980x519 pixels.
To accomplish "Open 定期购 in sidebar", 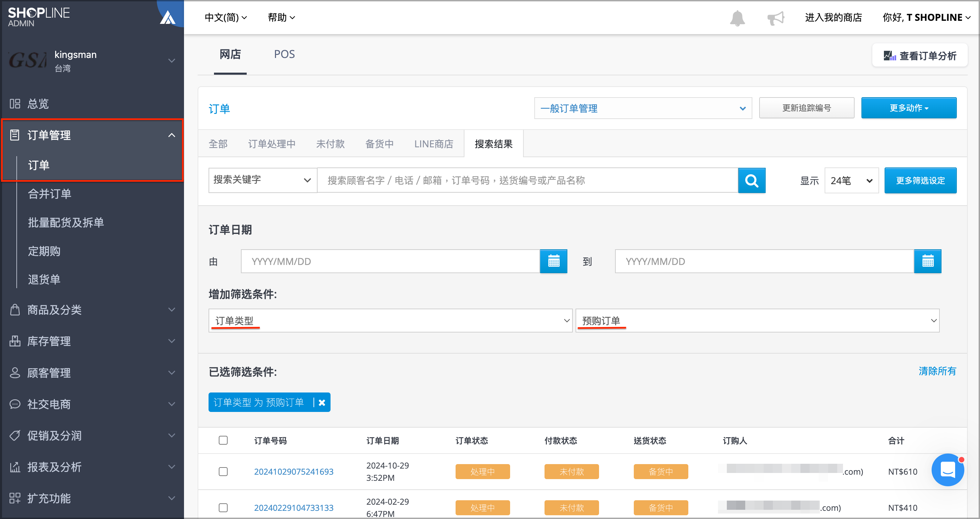I will (44, 251).
